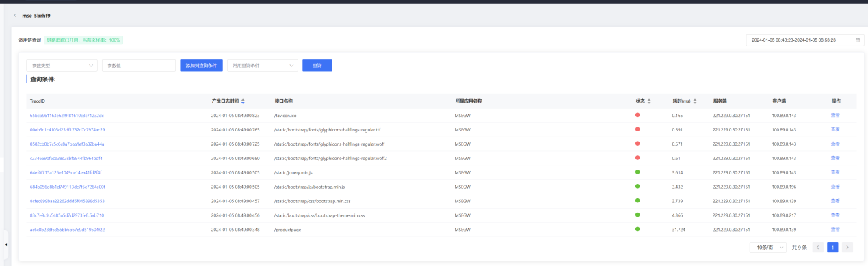
Task: Click the 参数值 input field
Action: (139, 66)
